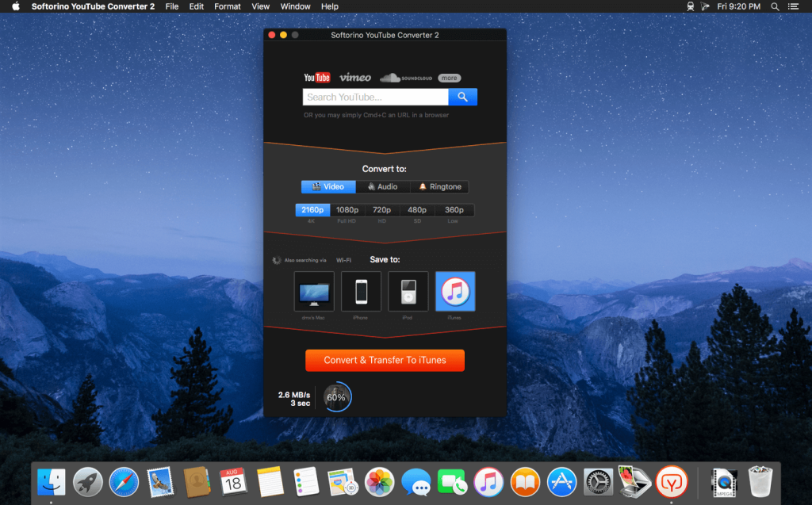
Task: Open the Softorino YouTube Converter icon in Dock
Action: tap(672, 481)
